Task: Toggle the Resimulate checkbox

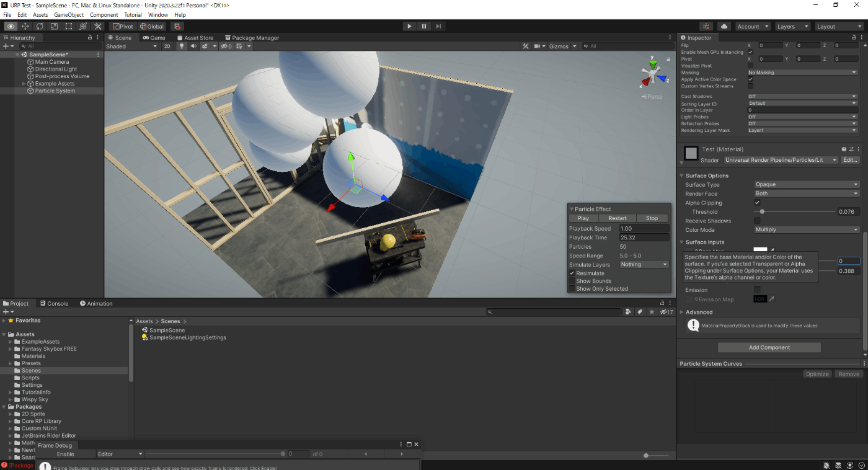Action: tap(572, 273)
